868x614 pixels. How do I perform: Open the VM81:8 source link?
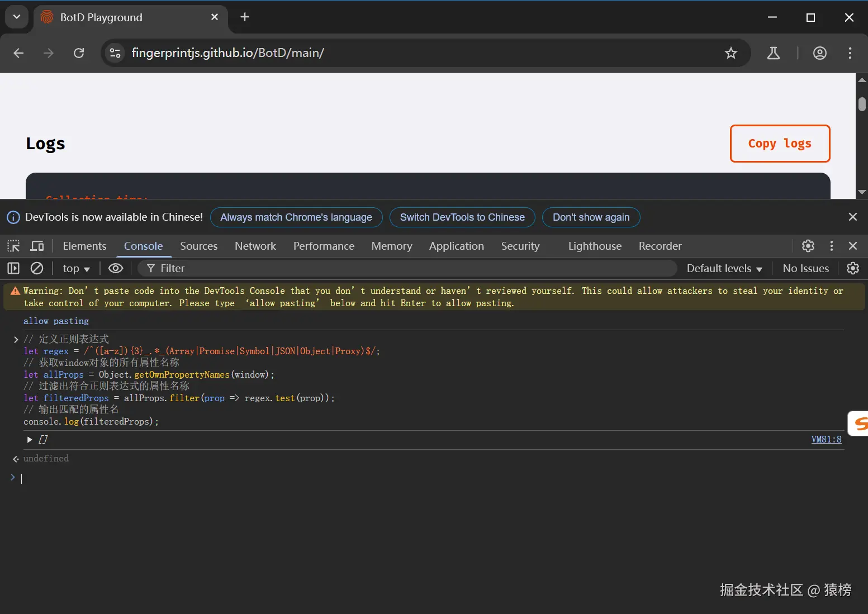[826, 440]
